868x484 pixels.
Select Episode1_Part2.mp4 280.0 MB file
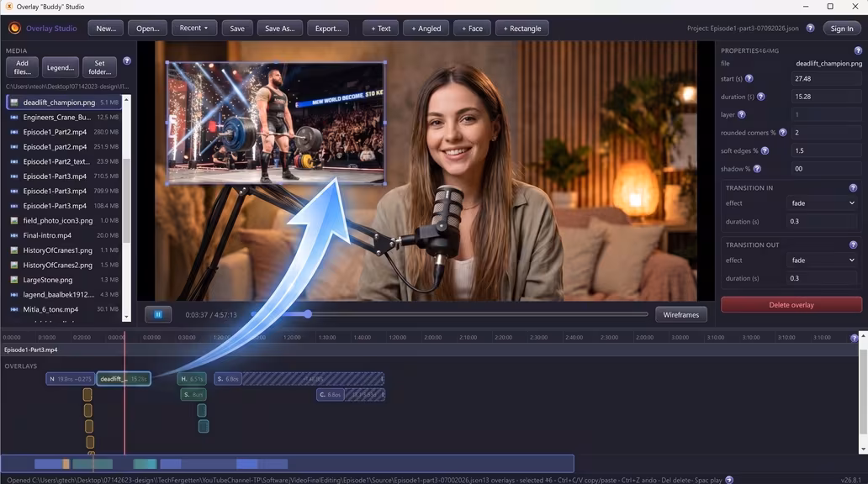65,132
